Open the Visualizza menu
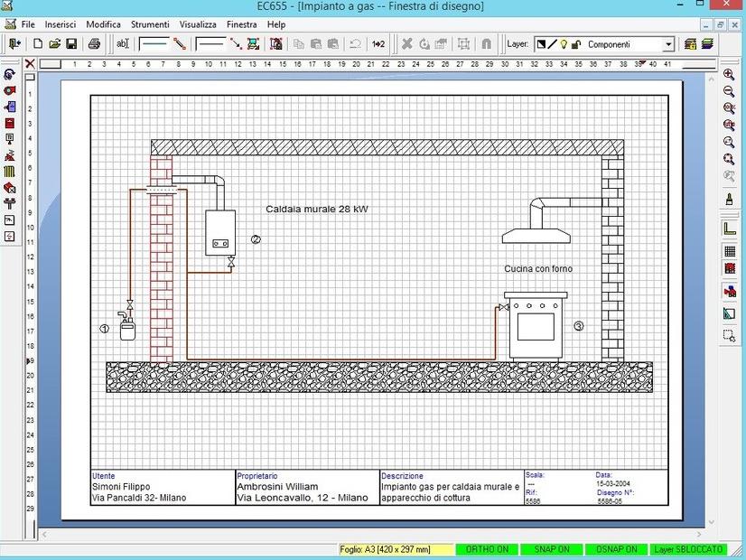Viewport: 746px width, 560px height. (x=200, y=24)
